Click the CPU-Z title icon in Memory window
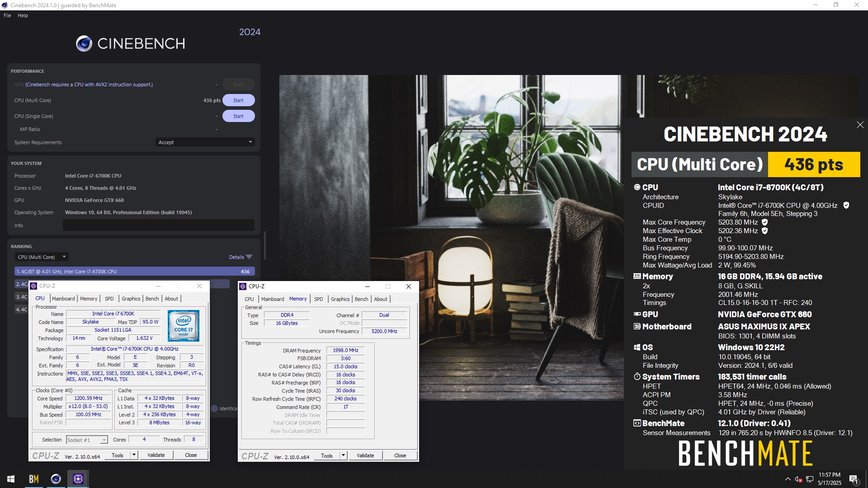 pyautogui.click(x=243, y=286)
